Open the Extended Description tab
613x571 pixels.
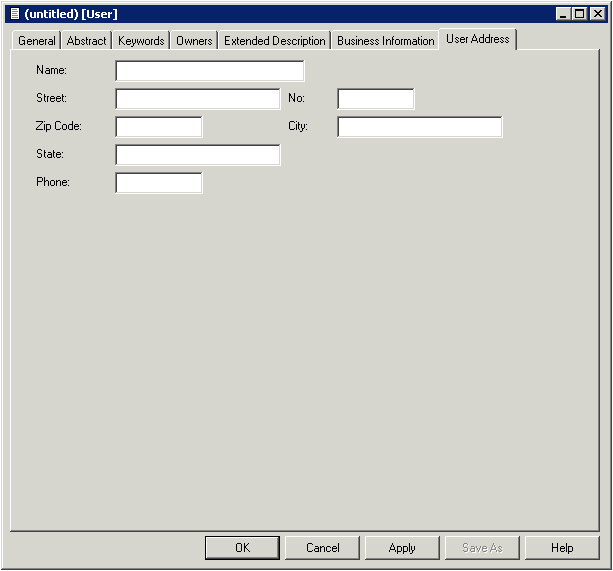(x=275, y=41)
